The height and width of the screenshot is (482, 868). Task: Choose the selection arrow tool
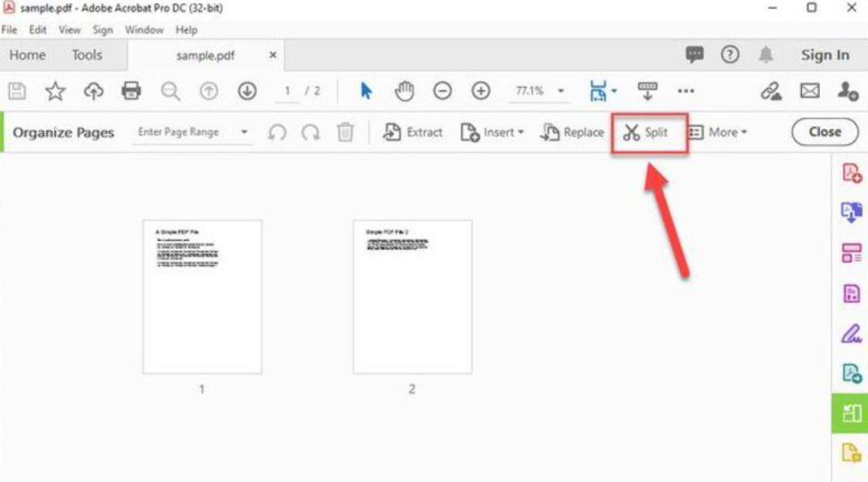[x=366, y=90]
